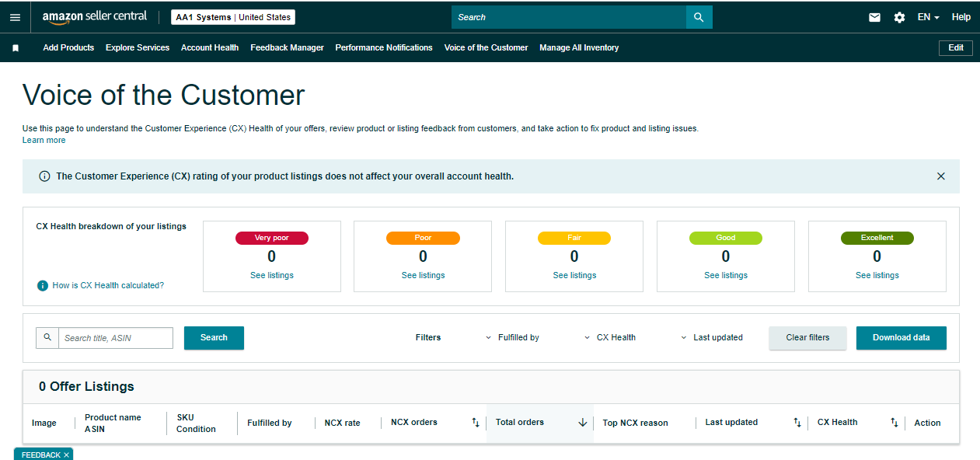The width and height of the screenshot is (980, 460).
Task: See listings under Very poor
Action: pyautogui.click(x=272, y=276)
